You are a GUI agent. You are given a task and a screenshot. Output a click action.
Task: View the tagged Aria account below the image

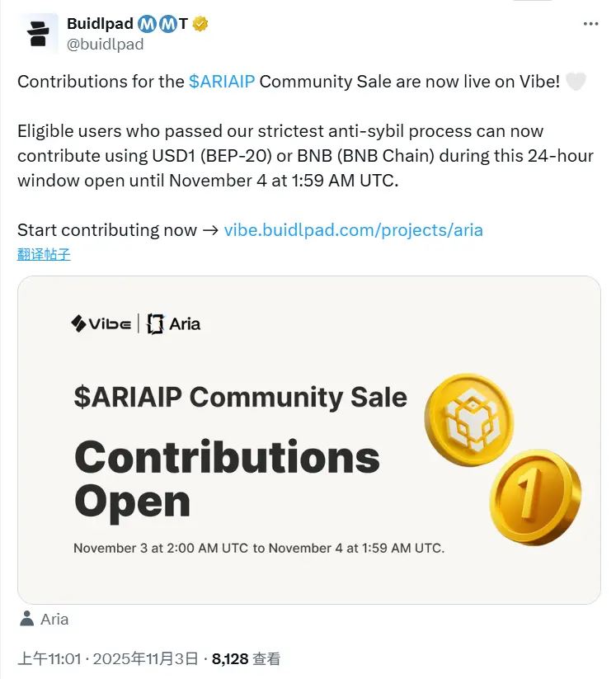pos(54,619)
